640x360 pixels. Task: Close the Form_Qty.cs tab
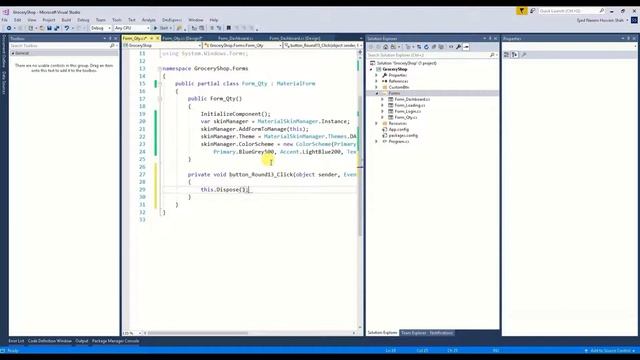click(x=158, y=38)
